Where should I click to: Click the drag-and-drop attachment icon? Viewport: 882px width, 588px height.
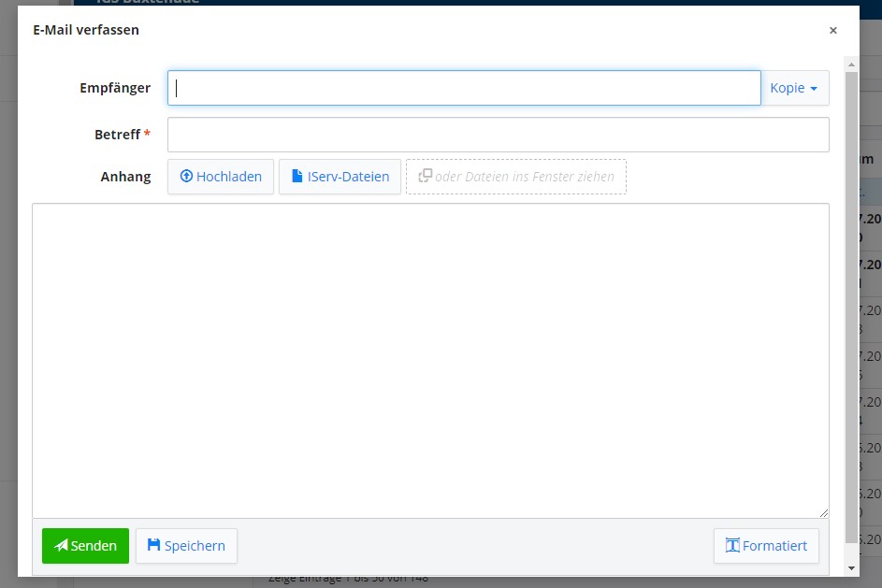426,177
